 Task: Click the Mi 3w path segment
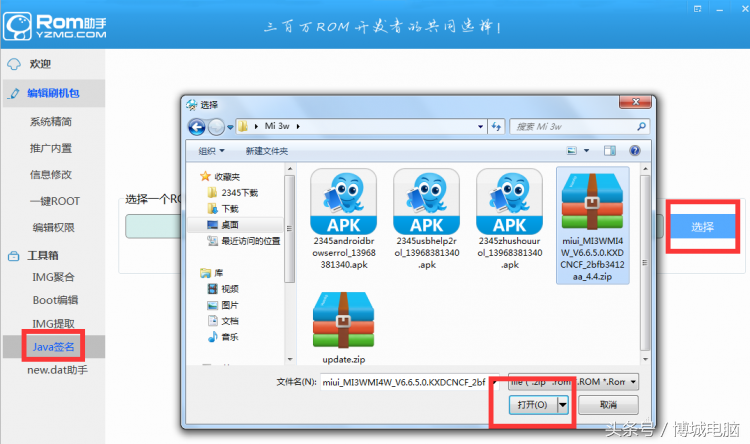277,126
